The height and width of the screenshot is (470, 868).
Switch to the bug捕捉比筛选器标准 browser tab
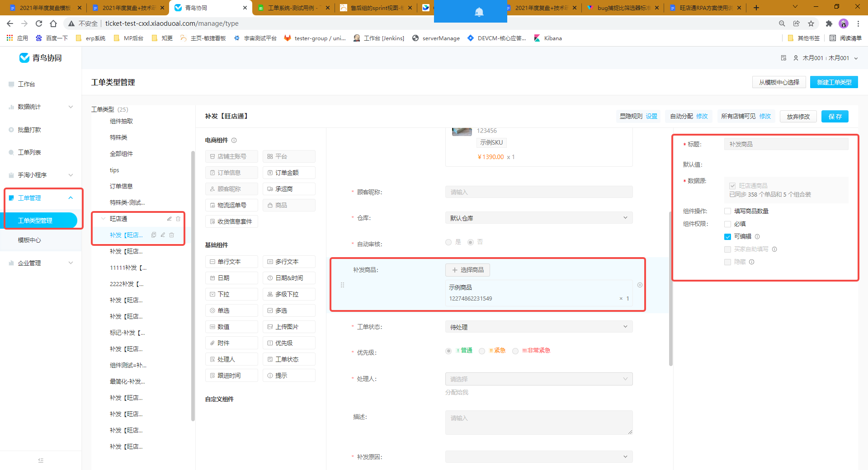[x=623, y=8]
